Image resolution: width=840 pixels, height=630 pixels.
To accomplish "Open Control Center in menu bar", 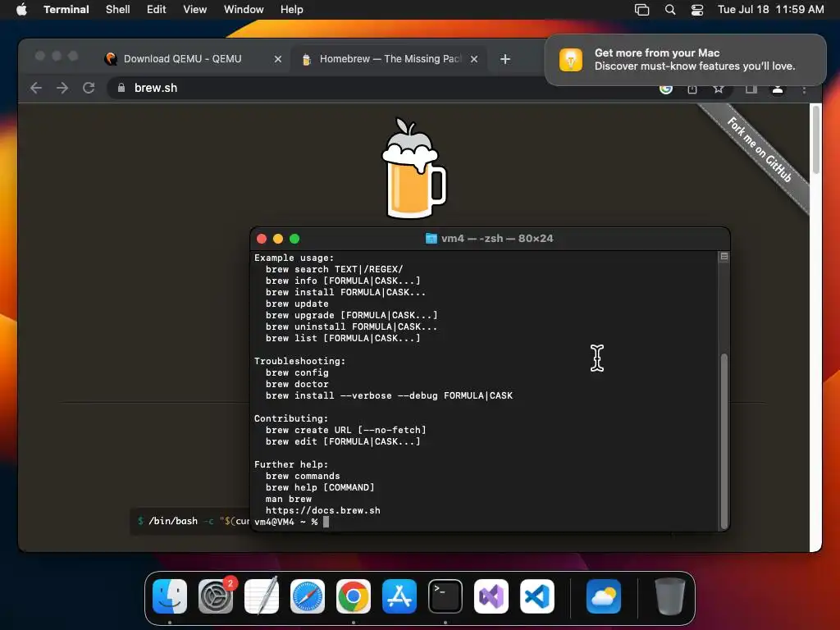I will point(697,9).
